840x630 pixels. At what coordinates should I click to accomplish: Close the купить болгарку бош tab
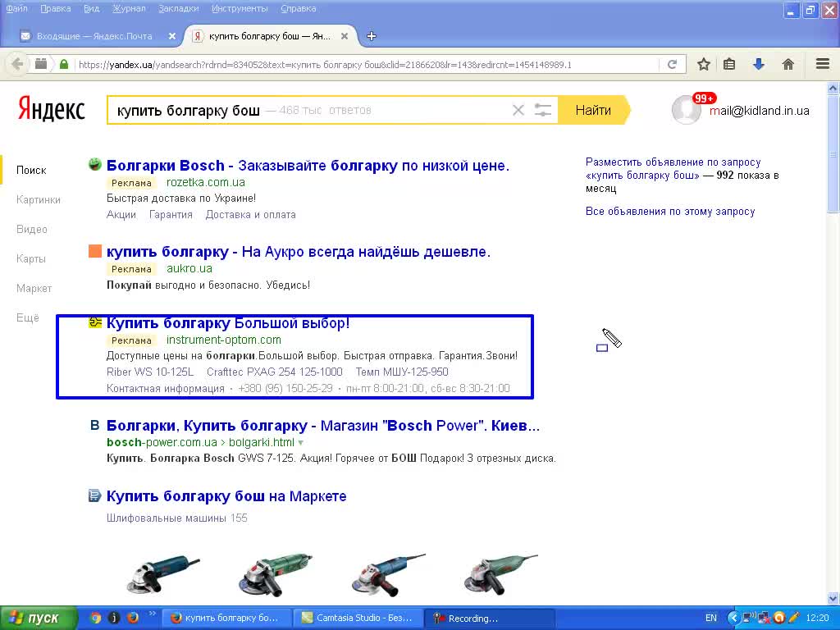[345, 36]
